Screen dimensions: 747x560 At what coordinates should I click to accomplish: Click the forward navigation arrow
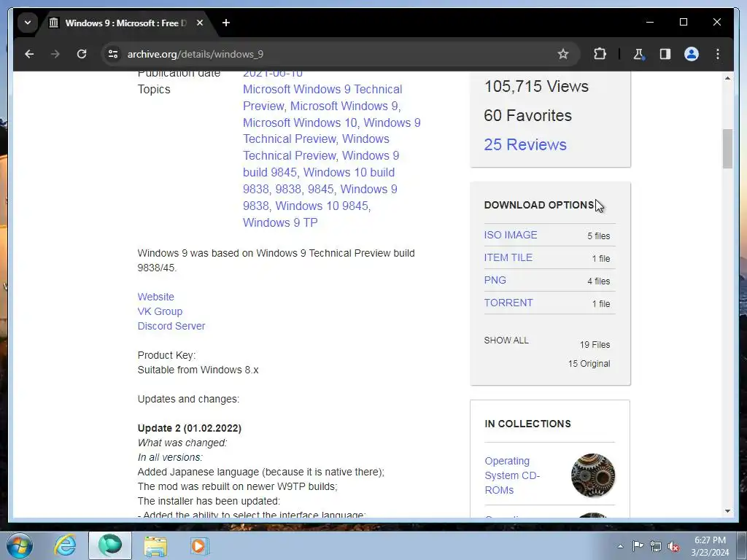coord(55,54)
